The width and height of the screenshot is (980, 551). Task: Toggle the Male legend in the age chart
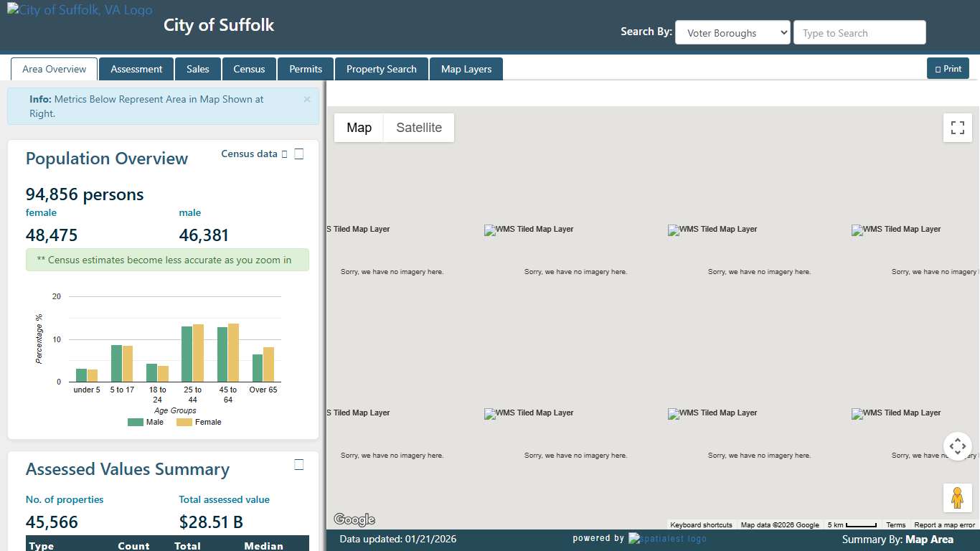(x=146, y=422)
